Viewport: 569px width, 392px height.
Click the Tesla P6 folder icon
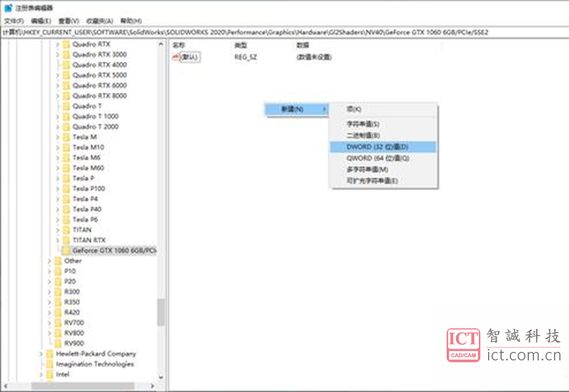click(x=66, y=220)
